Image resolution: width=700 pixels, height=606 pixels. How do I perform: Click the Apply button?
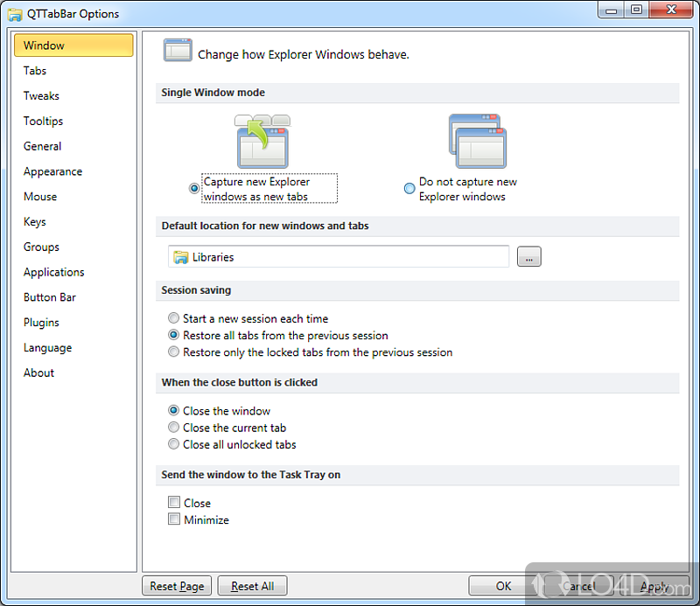pyautogui.click(x=654, y=586)
